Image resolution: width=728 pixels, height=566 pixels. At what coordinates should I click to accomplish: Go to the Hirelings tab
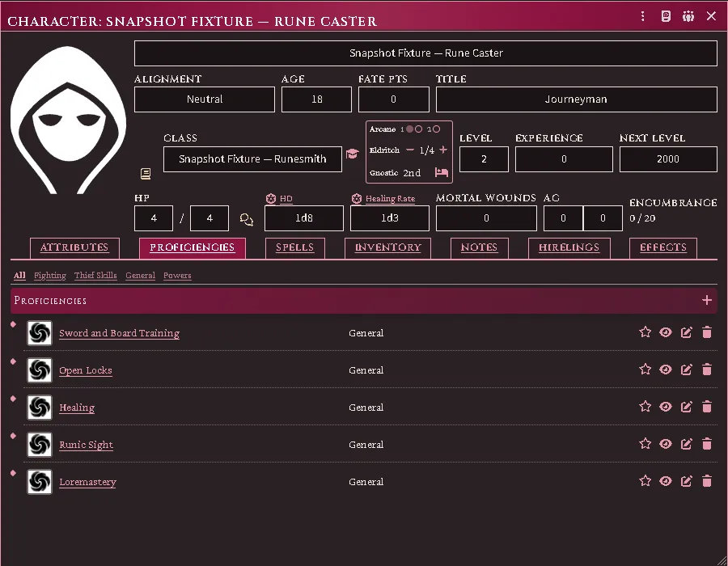coord(569,247)
